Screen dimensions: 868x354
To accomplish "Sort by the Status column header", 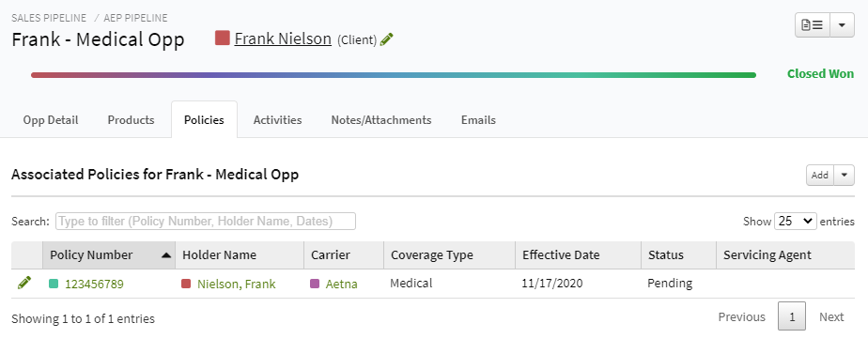I will (678, 255).
